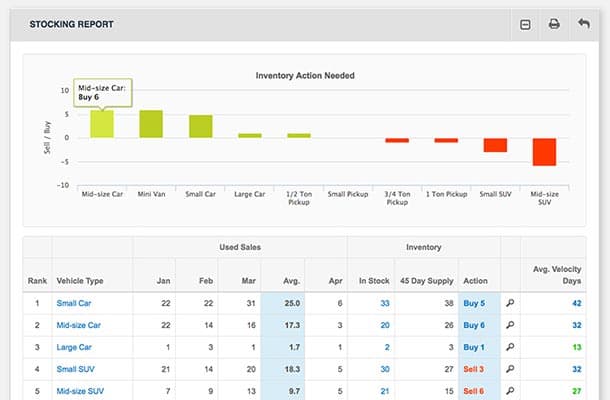Open magnifier details for Mid-size SUV row

[510, 391]
